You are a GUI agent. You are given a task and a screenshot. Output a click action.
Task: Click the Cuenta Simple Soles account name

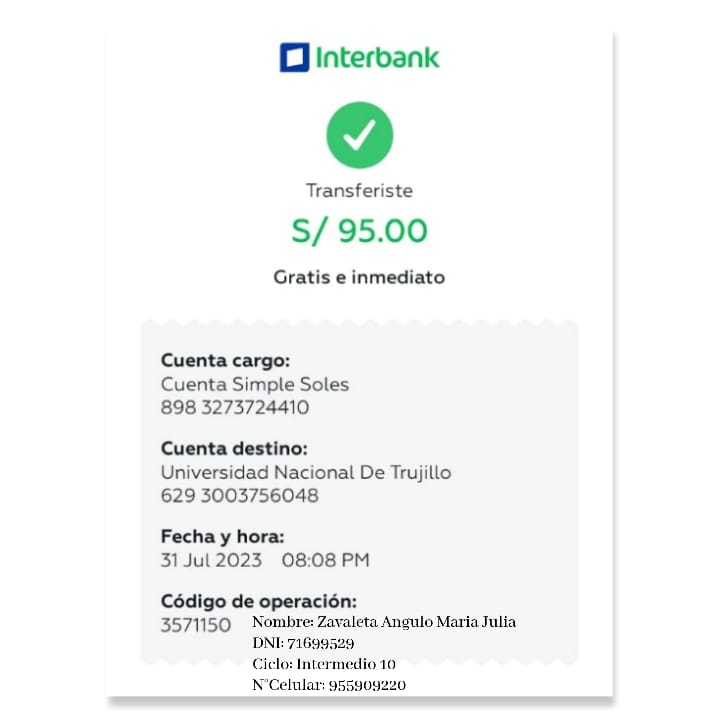click(255, 384)
